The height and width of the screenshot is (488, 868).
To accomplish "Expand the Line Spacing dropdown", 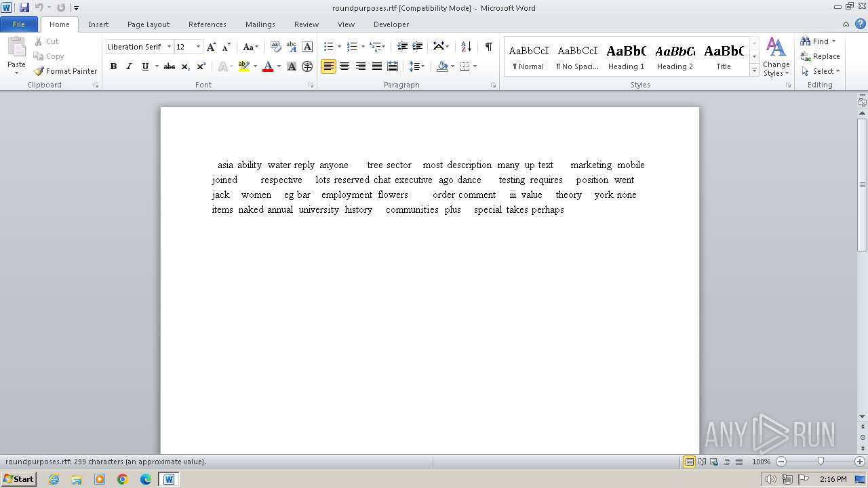I will (x=422, y=66).
